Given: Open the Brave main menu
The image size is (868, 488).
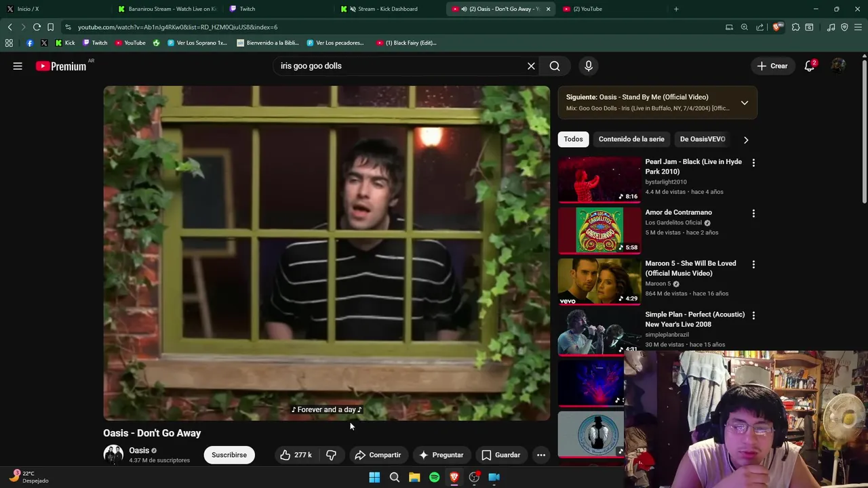Looking at the screenshot, I should 859,27.
